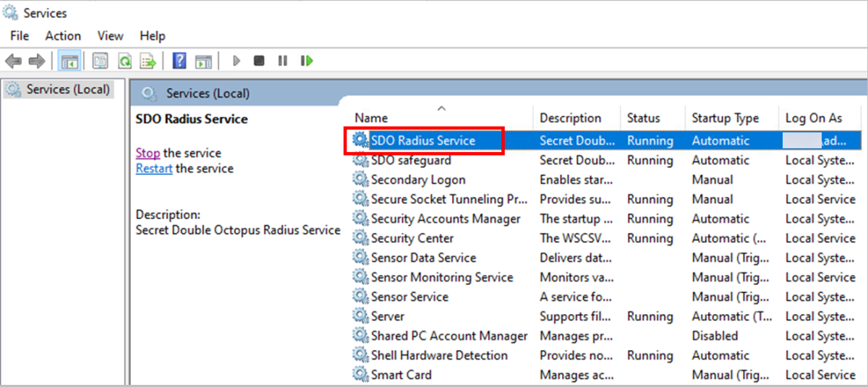Click the Restart Service icon
Screen dimensions: 868x387
[307, 61]
